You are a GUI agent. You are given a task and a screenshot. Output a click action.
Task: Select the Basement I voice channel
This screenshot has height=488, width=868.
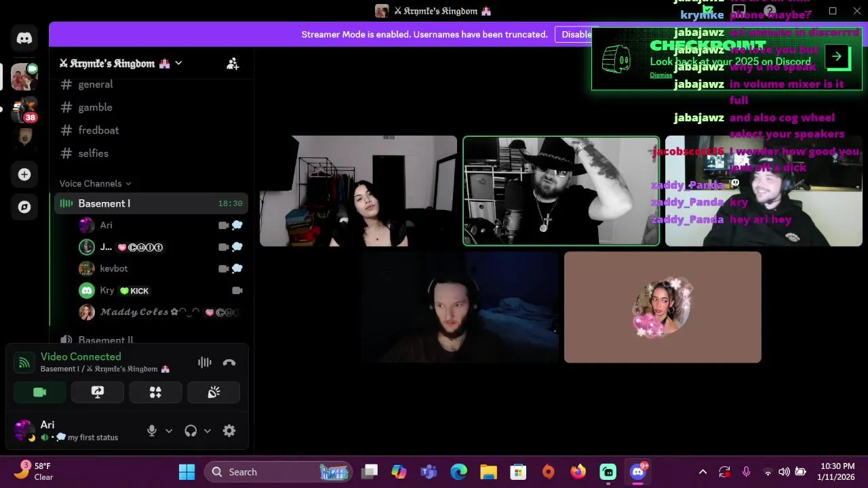(x=151, y=203)
